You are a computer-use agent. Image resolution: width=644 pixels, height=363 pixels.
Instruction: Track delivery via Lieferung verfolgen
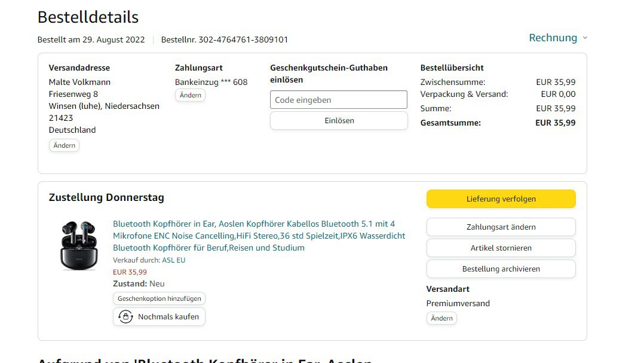click(501, 199)
